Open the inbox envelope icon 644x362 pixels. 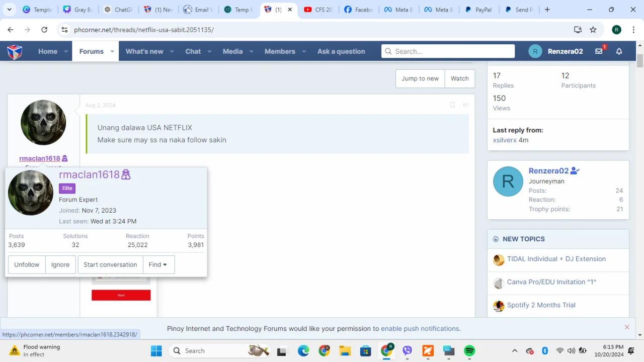tap(599, 51)
